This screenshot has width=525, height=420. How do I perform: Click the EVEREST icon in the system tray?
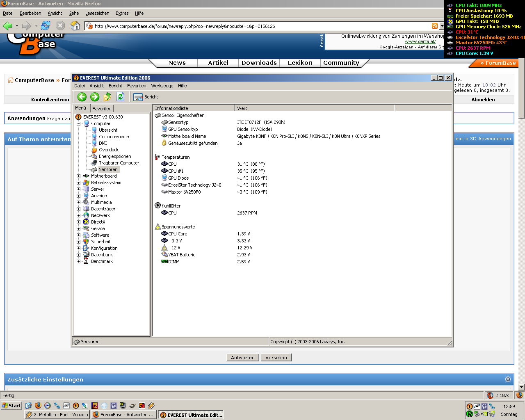(x=470, y=406)
